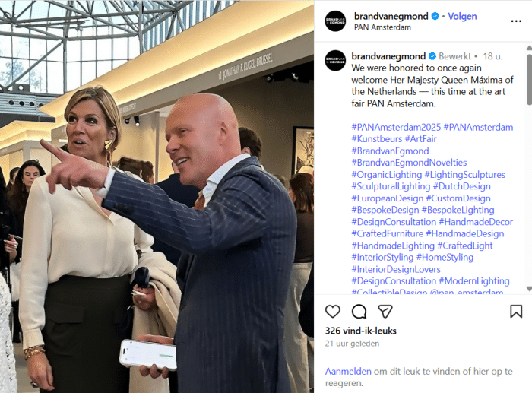Click the brandvanegmond username in the caption
532x393 pixels.
click(388, 56)
